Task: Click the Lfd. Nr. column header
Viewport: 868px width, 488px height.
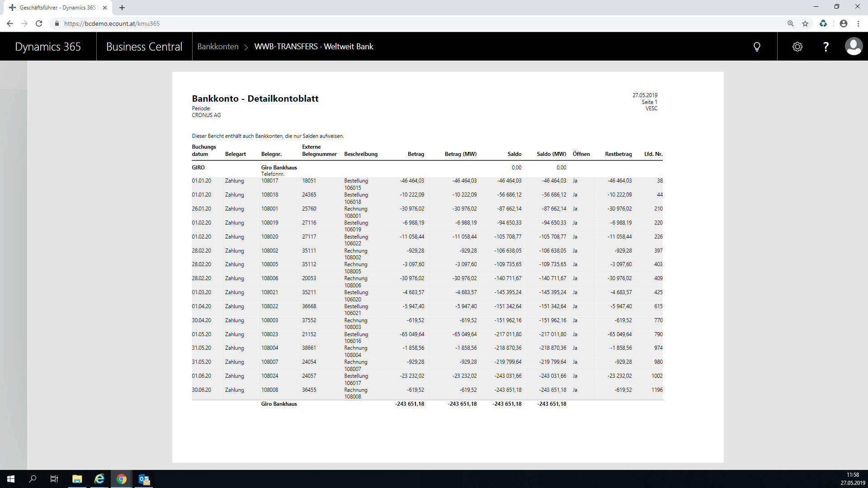Action: (x=654, y=154)
